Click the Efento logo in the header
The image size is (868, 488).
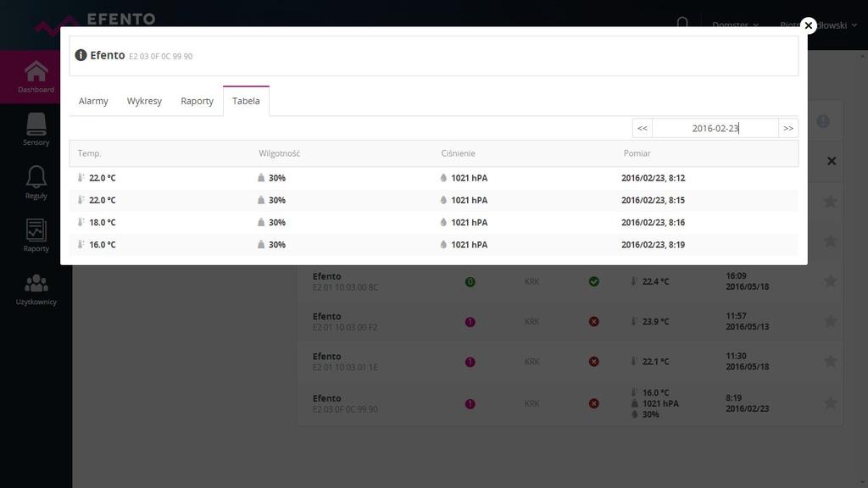click(95, 23)
